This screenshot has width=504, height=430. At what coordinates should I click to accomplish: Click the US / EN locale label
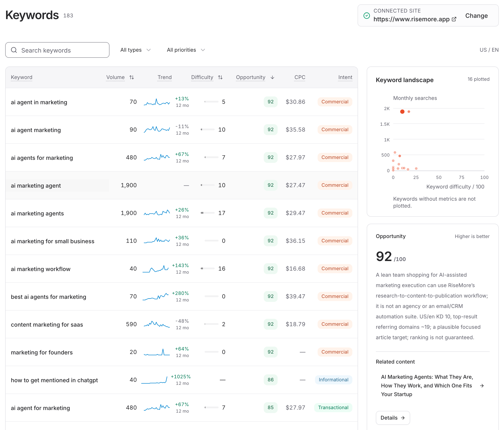489,50
